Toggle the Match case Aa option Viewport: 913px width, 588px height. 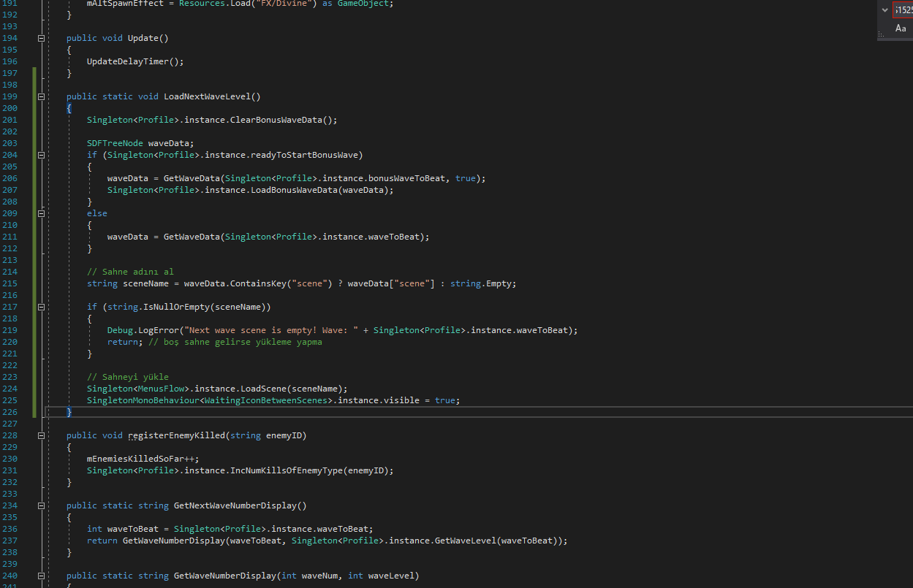pos(901,28)
